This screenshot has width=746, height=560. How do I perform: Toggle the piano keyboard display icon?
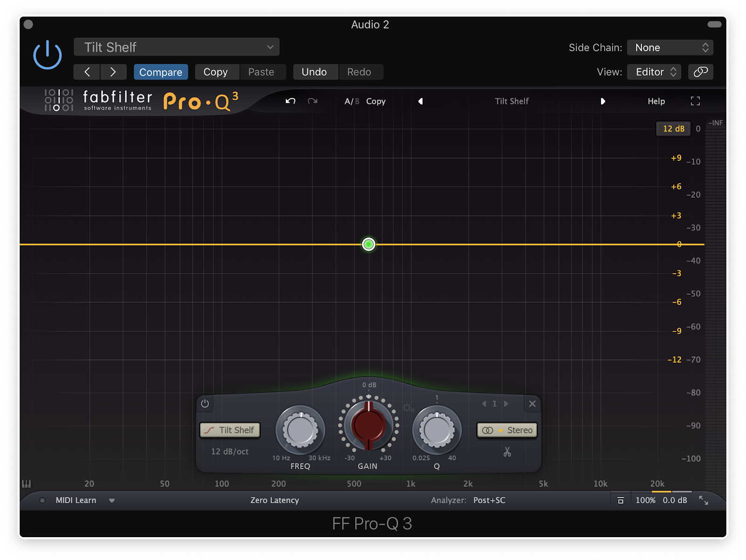coord(26,484)
